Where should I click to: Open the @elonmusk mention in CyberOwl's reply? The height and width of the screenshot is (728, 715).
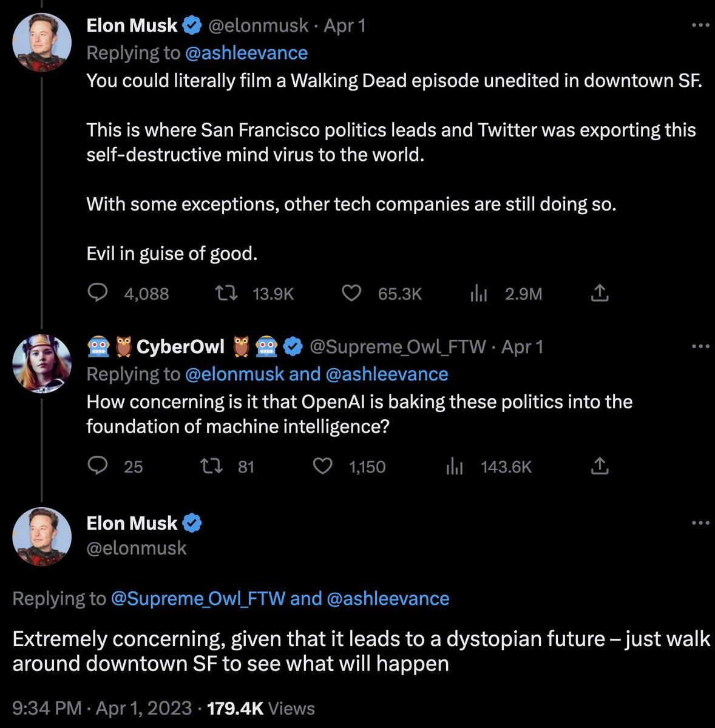(x=234, y=374)
